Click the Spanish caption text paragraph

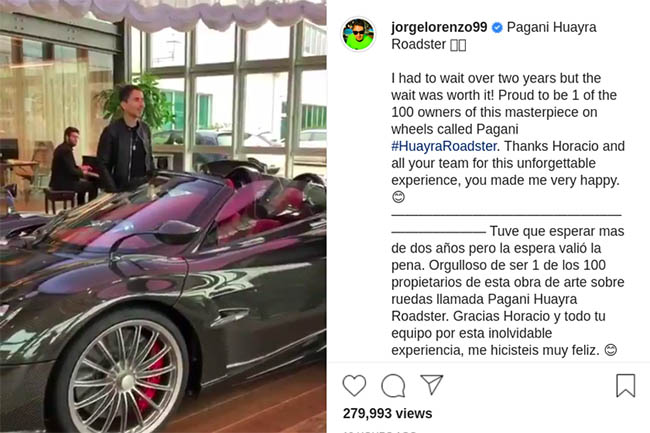(x=508, y=290)
